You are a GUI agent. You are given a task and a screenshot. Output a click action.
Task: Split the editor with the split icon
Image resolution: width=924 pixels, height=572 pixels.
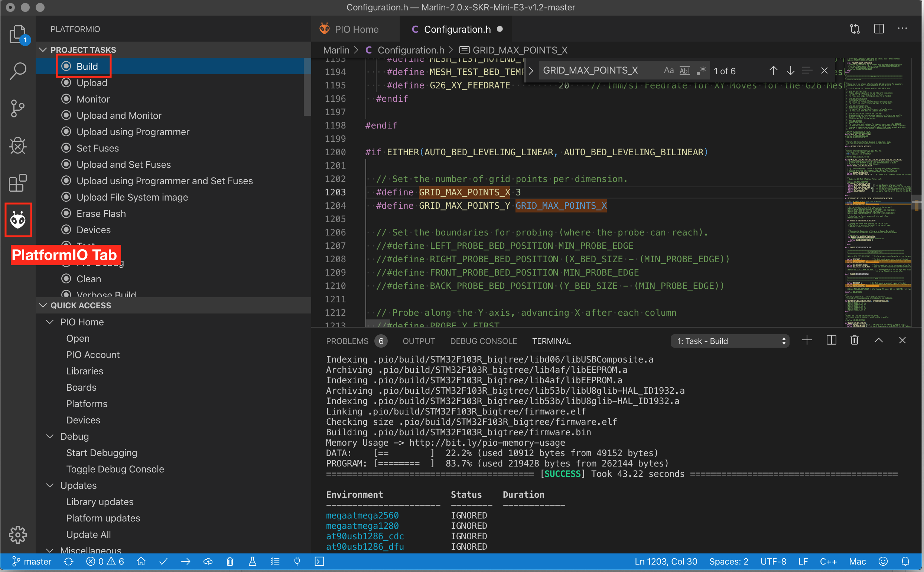pos(879,29)
